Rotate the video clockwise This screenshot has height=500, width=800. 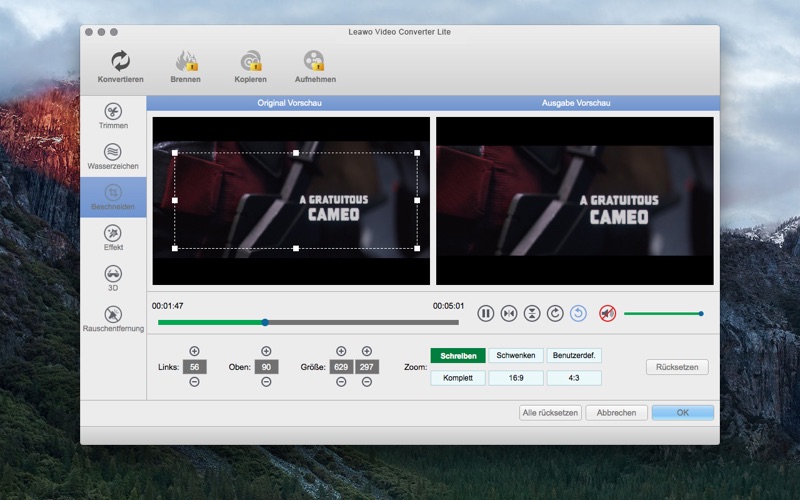coord(555,313)
